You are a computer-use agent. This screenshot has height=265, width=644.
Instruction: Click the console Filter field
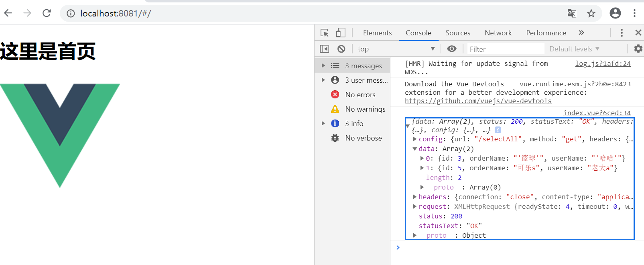click(506, 49)
